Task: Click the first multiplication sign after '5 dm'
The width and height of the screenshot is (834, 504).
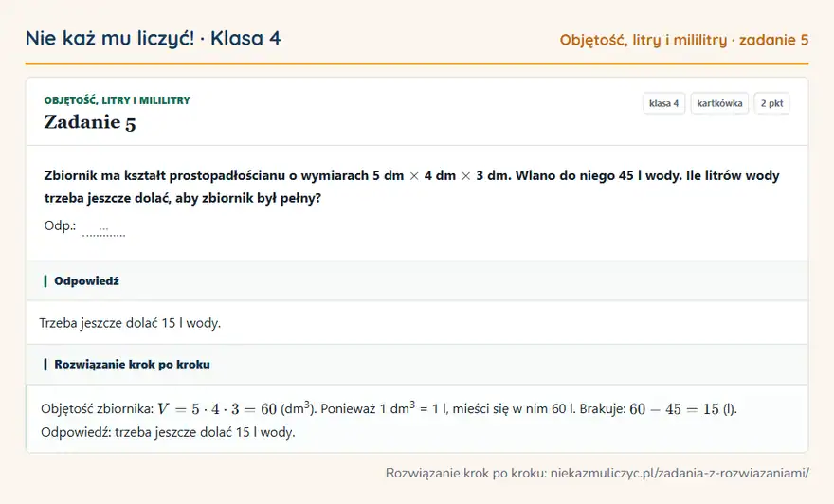Action: [414, 176]
